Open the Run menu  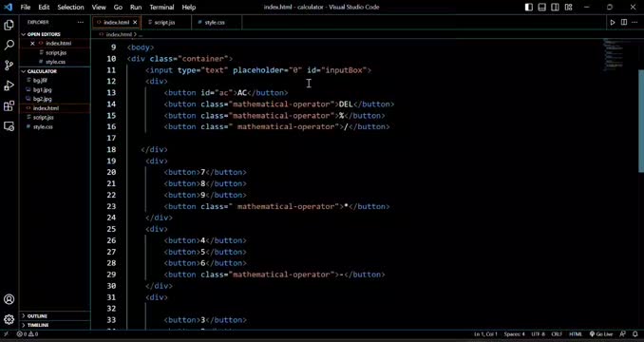pyautogui.click(x=136, y=7)
